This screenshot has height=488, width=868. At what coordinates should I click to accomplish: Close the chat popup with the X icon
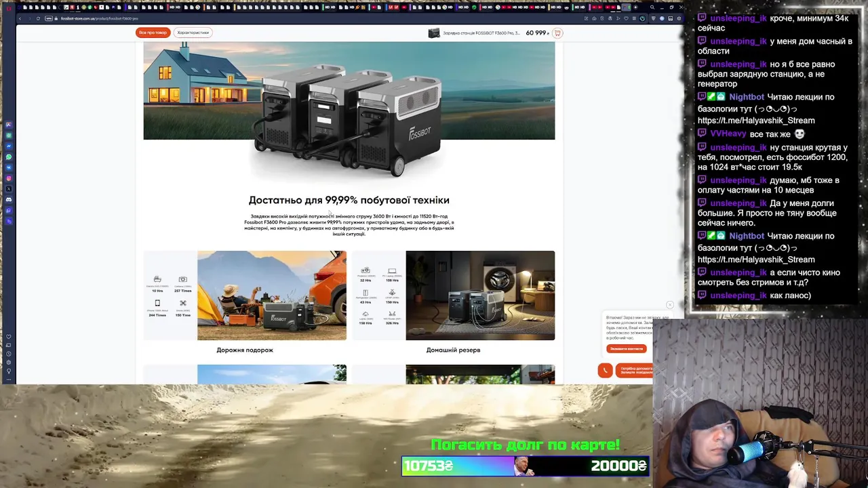tap(669, 305)
